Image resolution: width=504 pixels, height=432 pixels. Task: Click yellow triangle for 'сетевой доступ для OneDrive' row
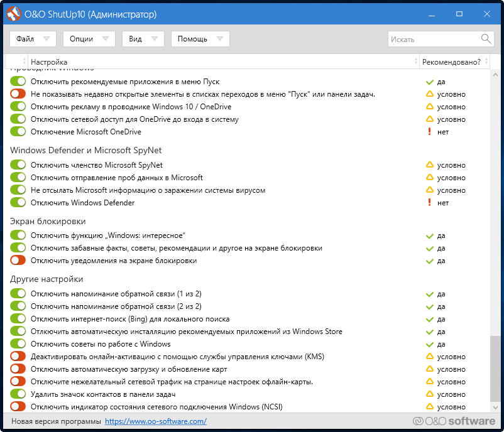pyautogui.click(x=429, y=119)
